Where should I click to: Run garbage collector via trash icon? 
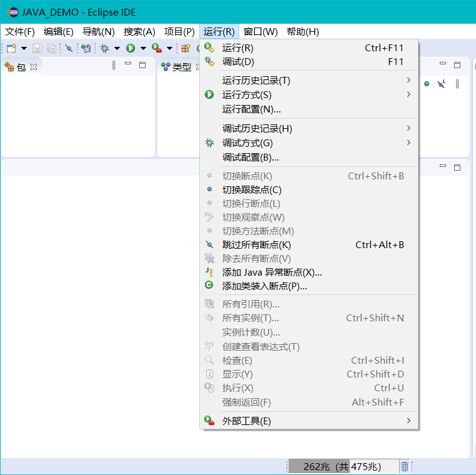(x=405, y=466)
